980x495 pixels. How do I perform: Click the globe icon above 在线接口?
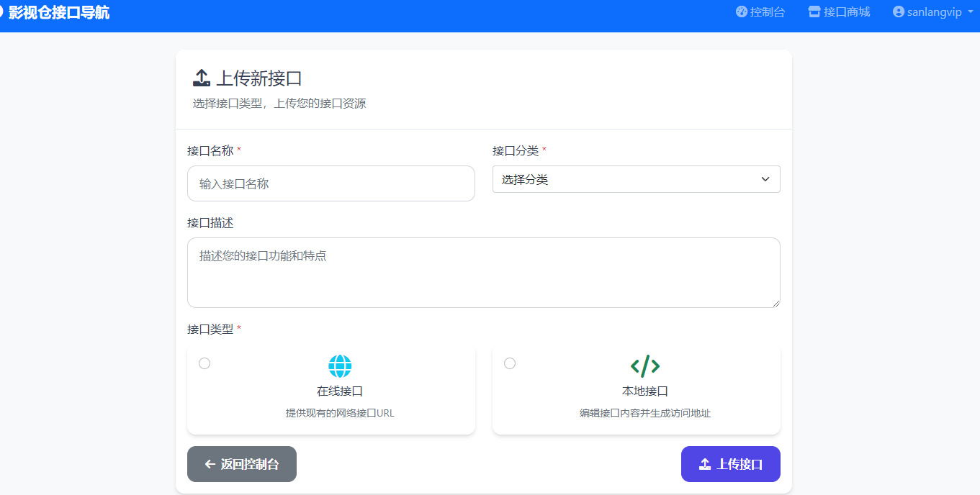pos(340,366)
